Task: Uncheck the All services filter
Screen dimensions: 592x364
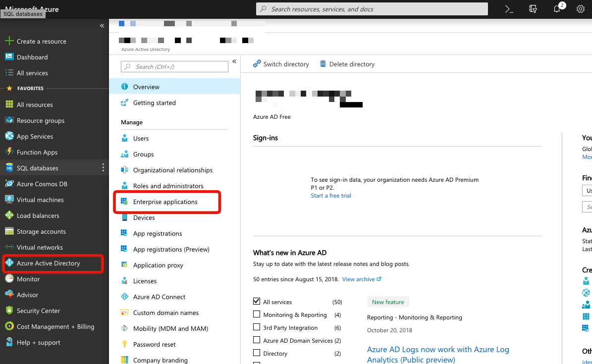Action: 257,301
